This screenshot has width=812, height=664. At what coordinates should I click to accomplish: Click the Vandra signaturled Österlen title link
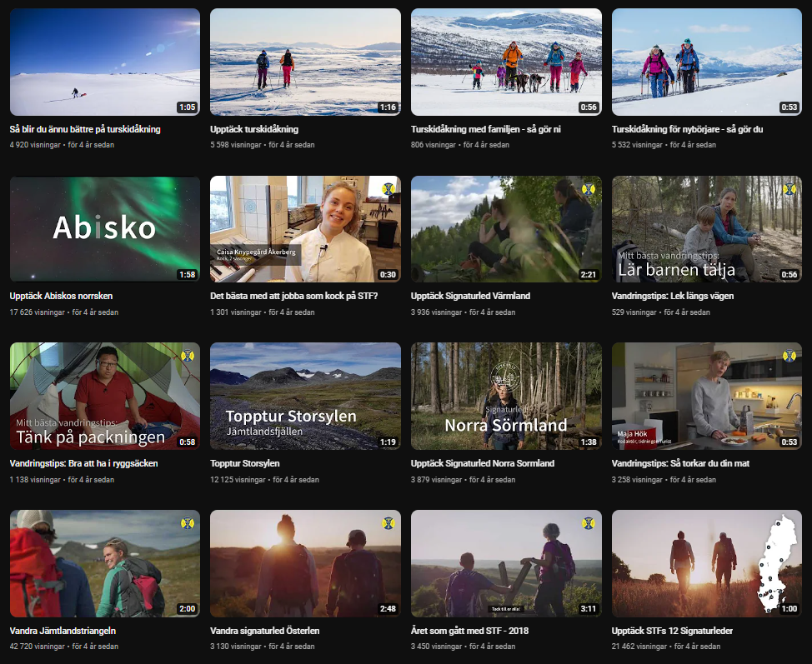tap(264, 631)
